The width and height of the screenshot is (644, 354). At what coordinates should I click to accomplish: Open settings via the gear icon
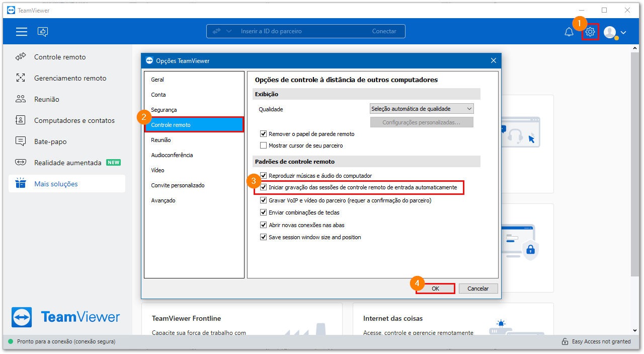point(590,32)
